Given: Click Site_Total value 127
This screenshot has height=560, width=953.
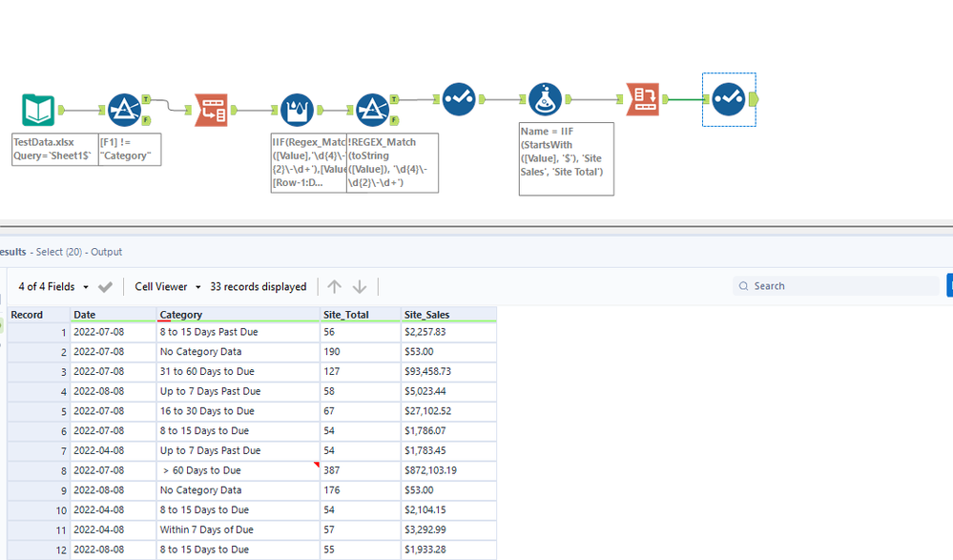Looking at the screenshot, I should coord(361,371).
